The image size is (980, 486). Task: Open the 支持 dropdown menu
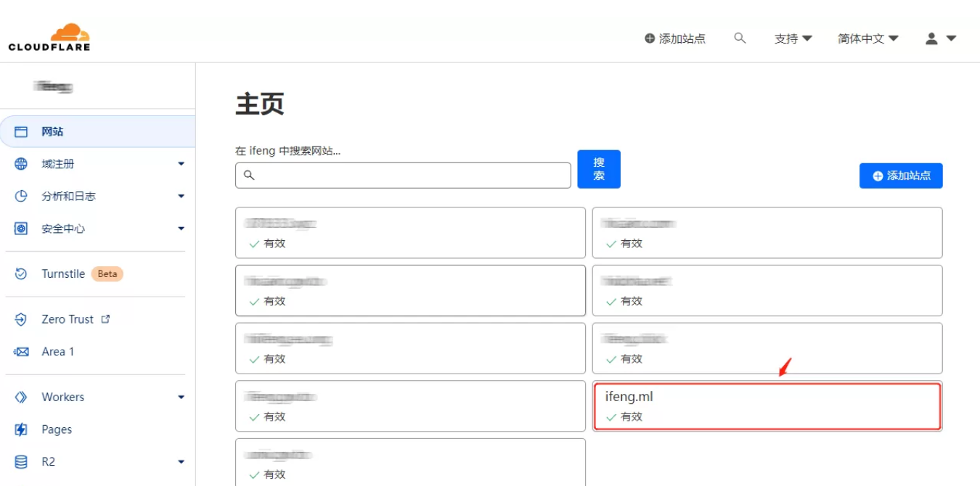(x=793, y=38)
